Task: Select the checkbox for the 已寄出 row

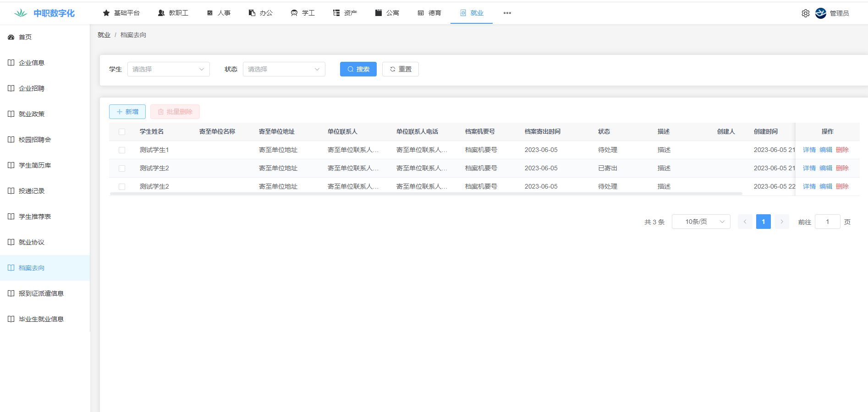Action: pos(122,168)
